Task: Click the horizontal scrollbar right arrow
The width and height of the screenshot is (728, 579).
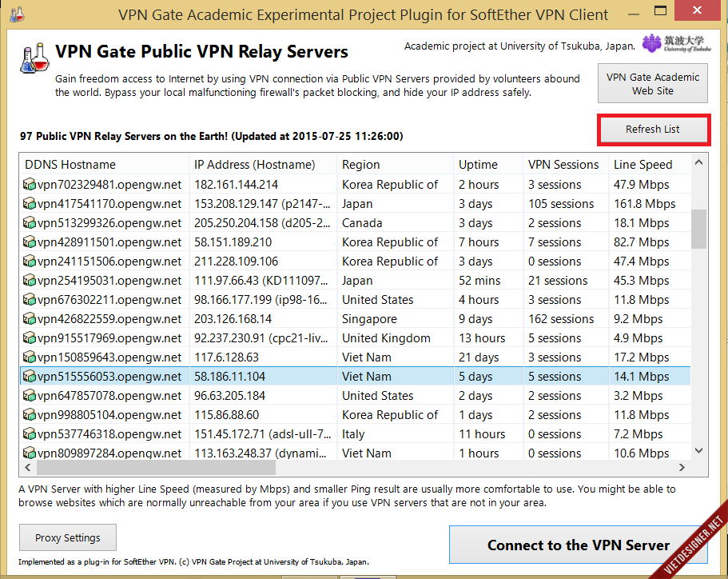Action: coord(682,468)
